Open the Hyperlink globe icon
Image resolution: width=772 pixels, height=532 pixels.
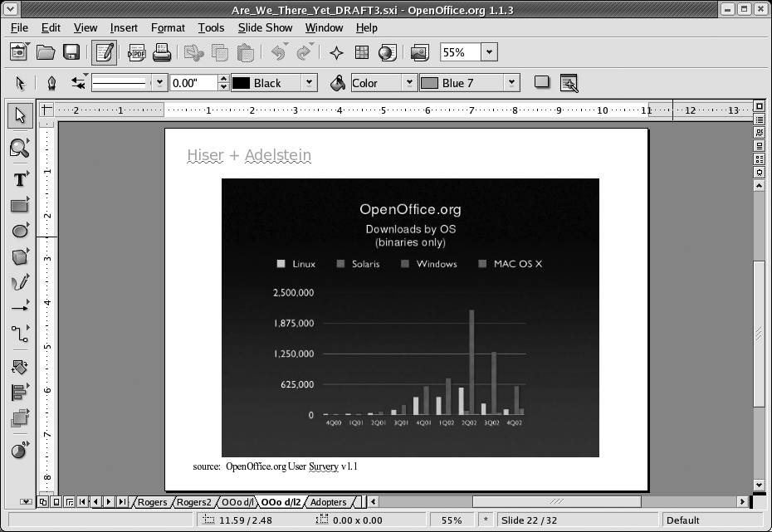(388, 52)
